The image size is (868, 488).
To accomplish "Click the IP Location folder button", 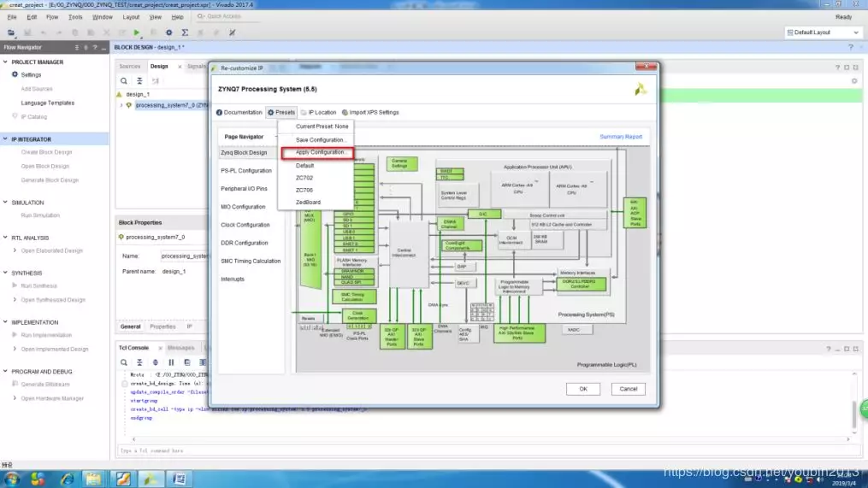I will coord(318,112).
